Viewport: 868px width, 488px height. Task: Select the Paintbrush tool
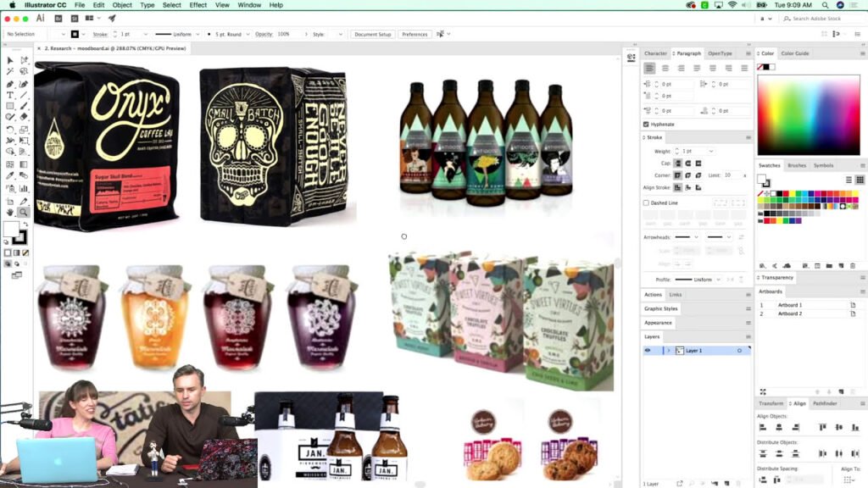(24, 106)
